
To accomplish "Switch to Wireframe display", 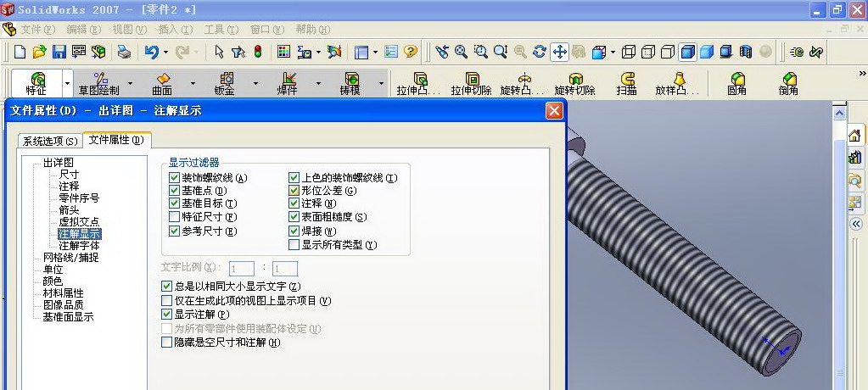I will pyautogui.click(x=629, y=52).
